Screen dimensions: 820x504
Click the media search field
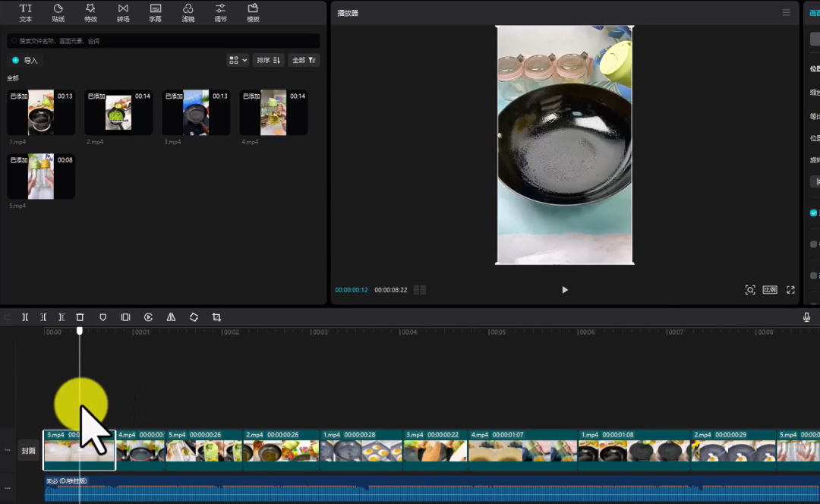pyautogui.click(x=163, y=41)
